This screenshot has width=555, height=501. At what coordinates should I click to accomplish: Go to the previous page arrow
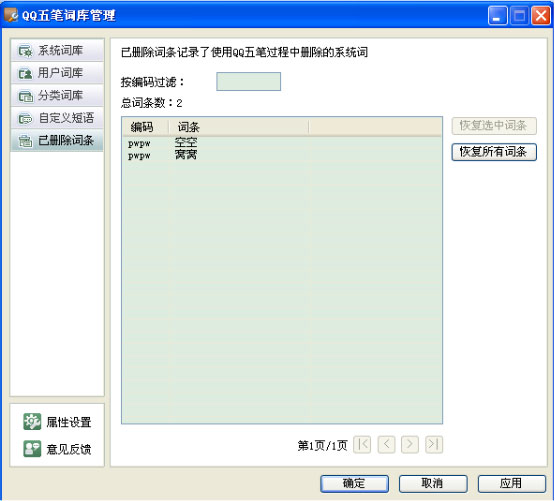pos(387,444)
